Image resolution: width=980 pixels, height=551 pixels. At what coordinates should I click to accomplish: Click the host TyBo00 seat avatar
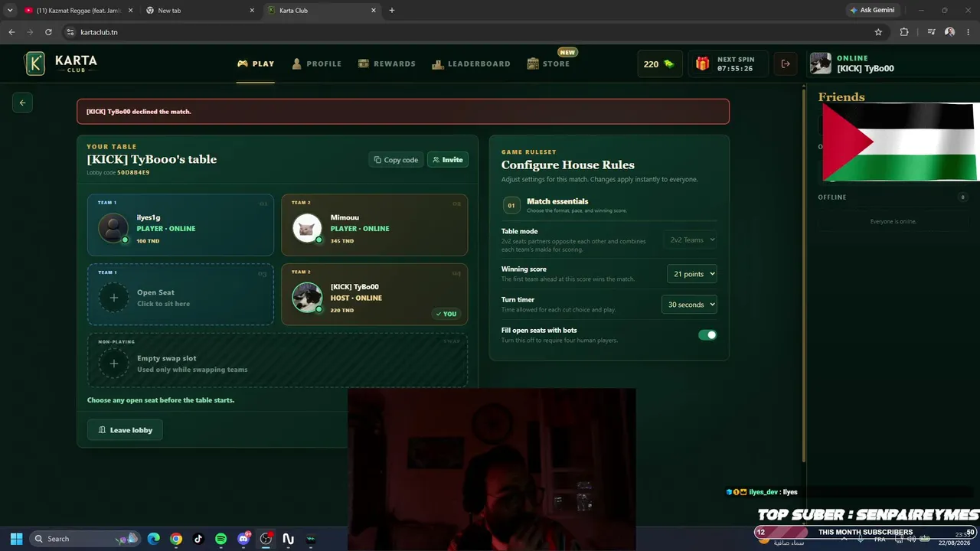[x=307, y=298]
